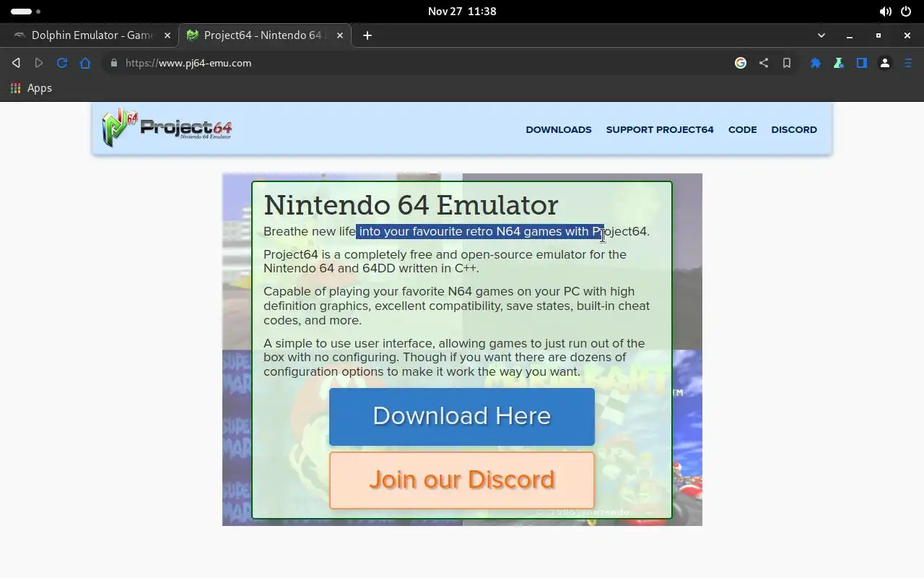Open the DISCORD nav link
This screenshot has width=924, height=578.
pos(794,130)
